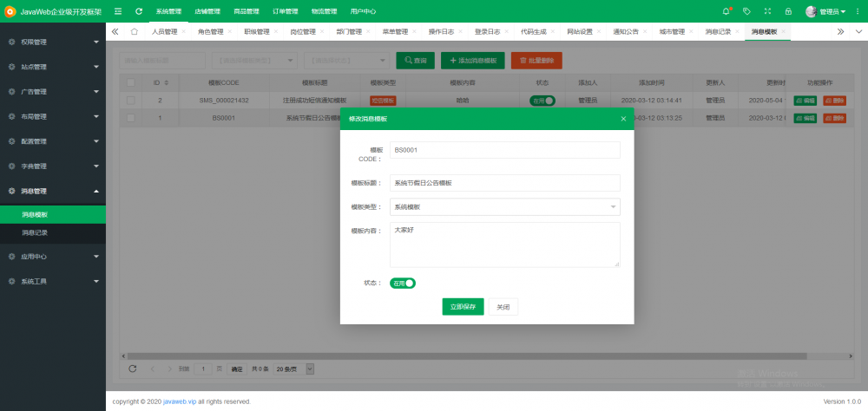Screen dimensions: 868x411
Task: Close the 修改消息模板 dialog with x
Action: [x=623, y=119]
